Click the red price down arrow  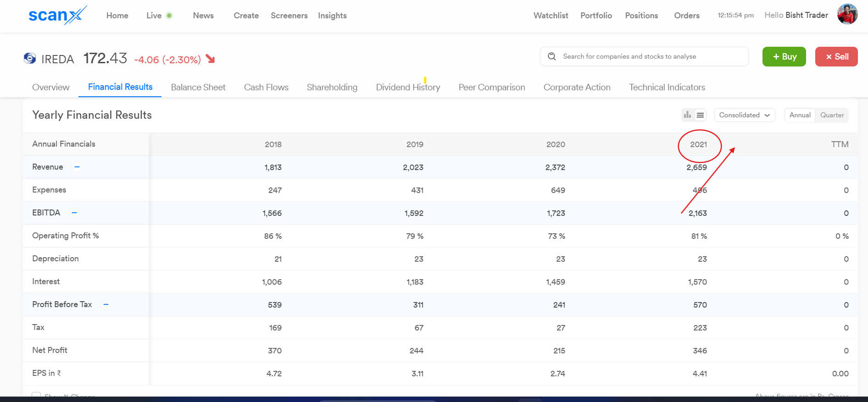click(210, 59)
